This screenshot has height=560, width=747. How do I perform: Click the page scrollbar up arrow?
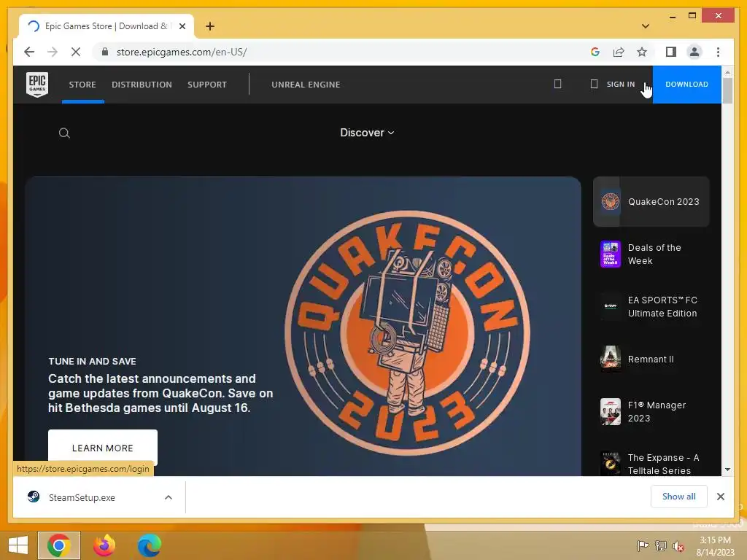727,72
